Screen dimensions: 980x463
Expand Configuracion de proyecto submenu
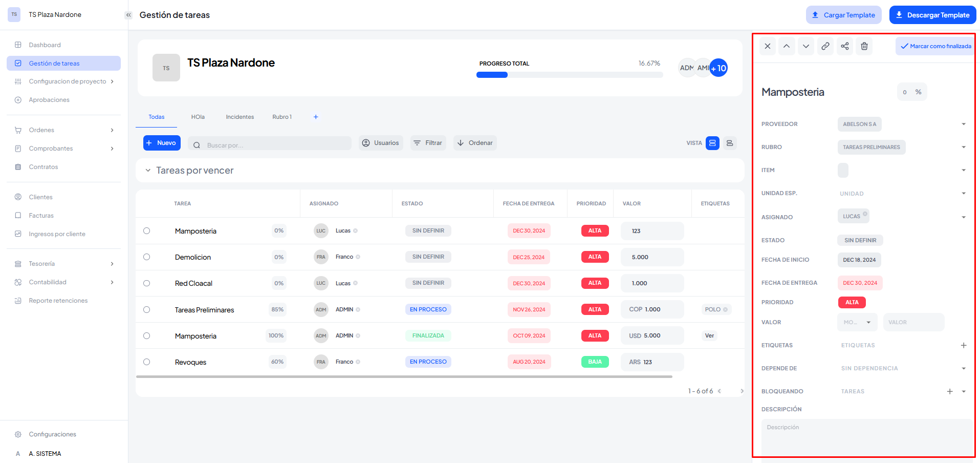(x=112, y=81)
